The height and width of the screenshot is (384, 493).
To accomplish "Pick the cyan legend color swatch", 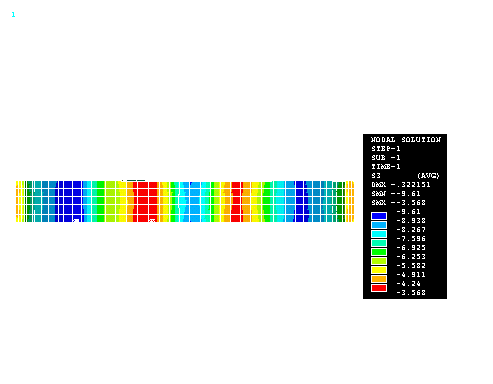I will [379, 234].
